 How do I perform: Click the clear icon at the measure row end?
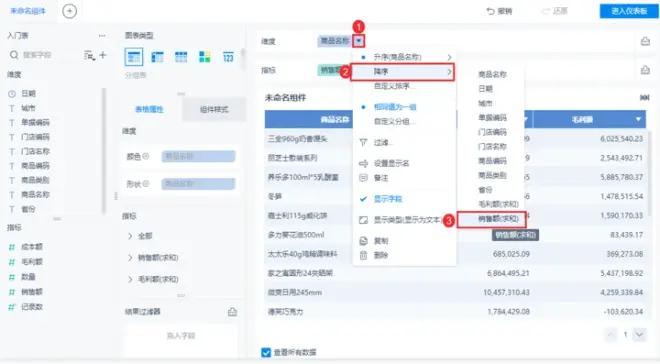pos(645,70)
